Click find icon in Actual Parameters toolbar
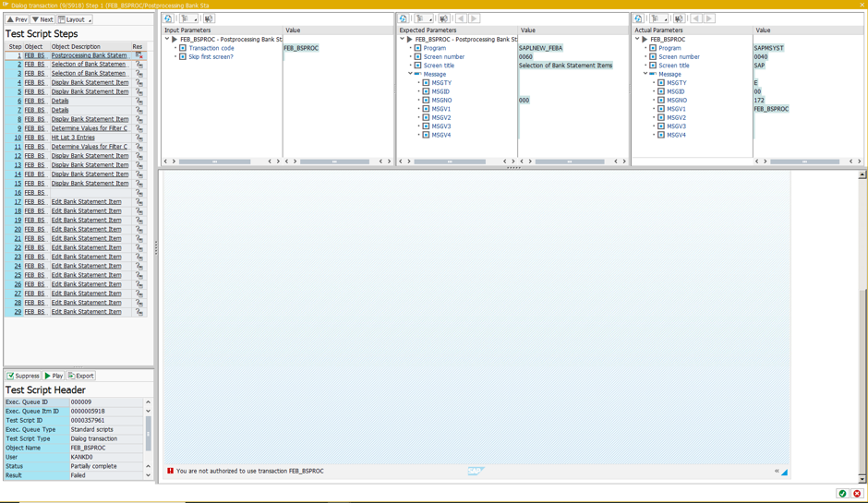The width and height of the screenshot is (868, 503). click(x=680, y=18)
